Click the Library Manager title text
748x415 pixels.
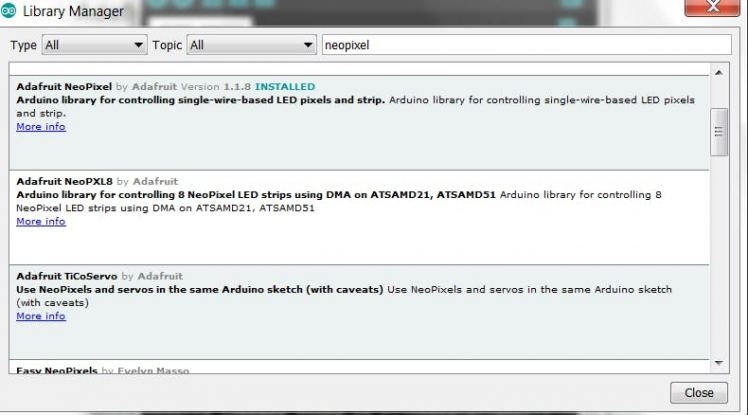(x=73, y=11)
